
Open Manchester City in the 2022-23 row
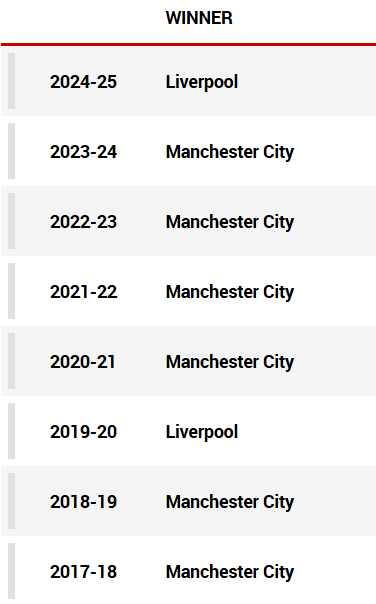[230, 223]
